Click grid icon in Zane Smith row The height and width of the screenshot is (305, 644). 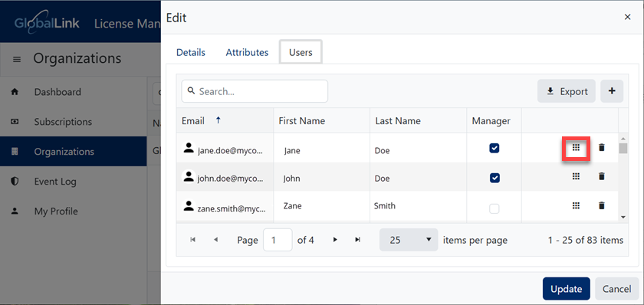[576, 205]
